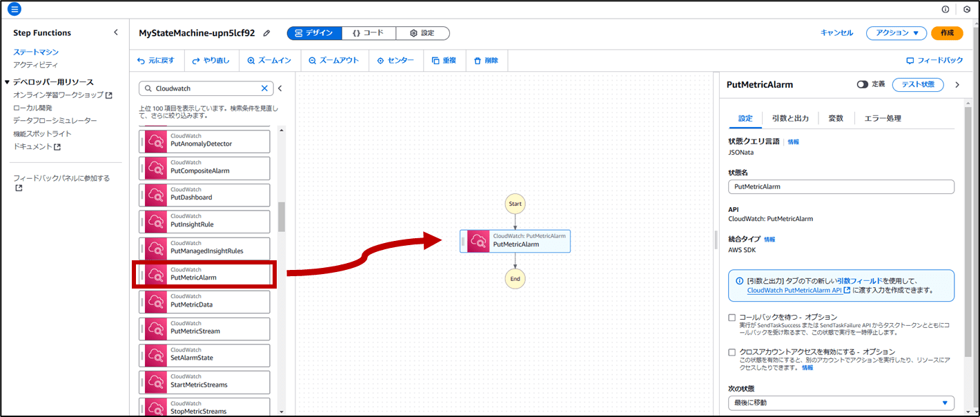Open データフローシミュレーター link
Image resolution: width=980 pixels, height=417 pixels.
55,120
